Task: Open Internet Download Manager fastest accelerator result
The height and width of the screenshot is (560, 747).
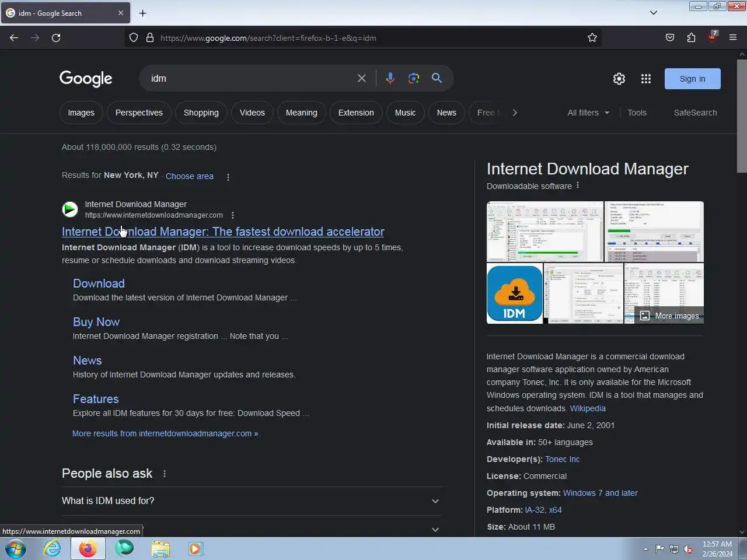Action: tap(223, 232)
